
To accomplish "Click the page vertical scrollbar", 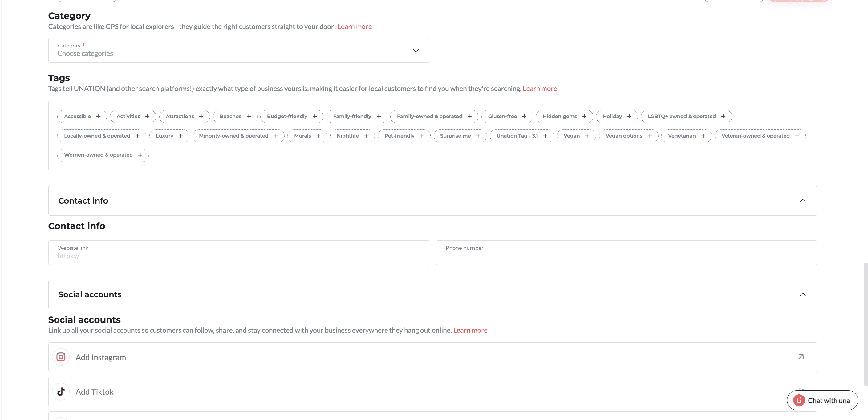I will pyautogui.click(x=865, y=324).
